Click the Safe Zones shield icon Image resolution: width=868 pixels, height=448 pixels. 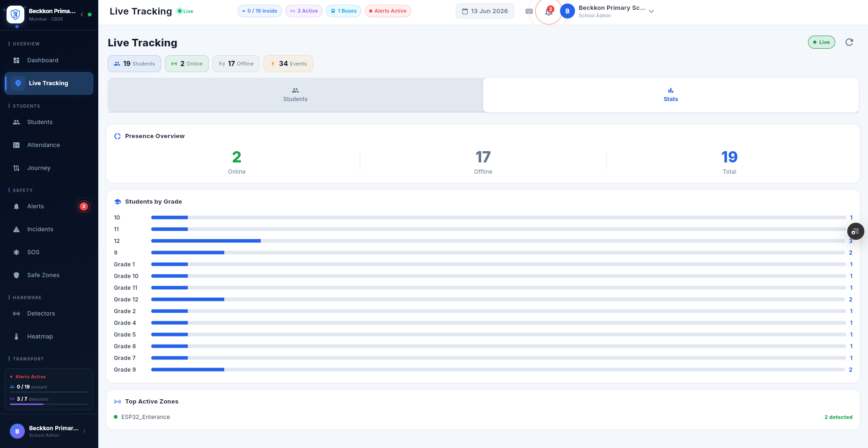(x=16, y=275)
